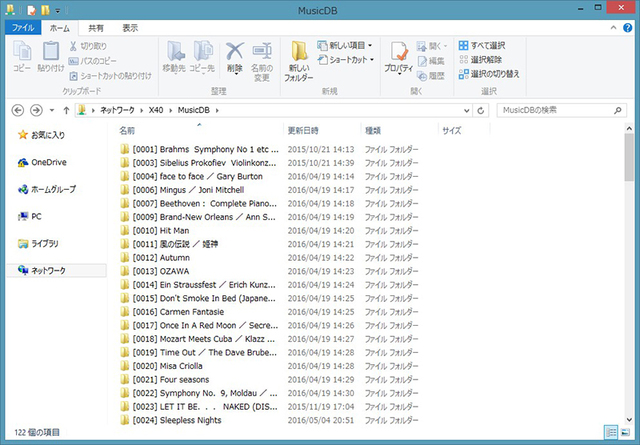Viewport: 640px width, 445px height.
Task: Click the MusicDB search field
Action: pos(560,109)
